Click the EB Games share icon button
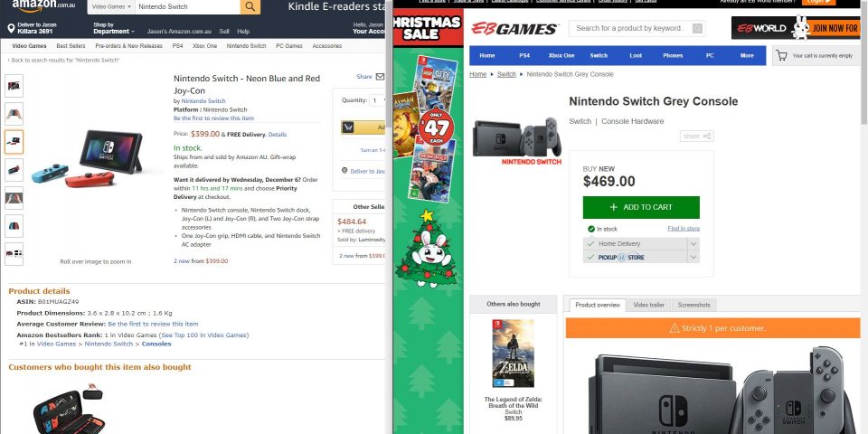Screen dimensions: 868x434 pyautogui.click(x=696, y=137)
